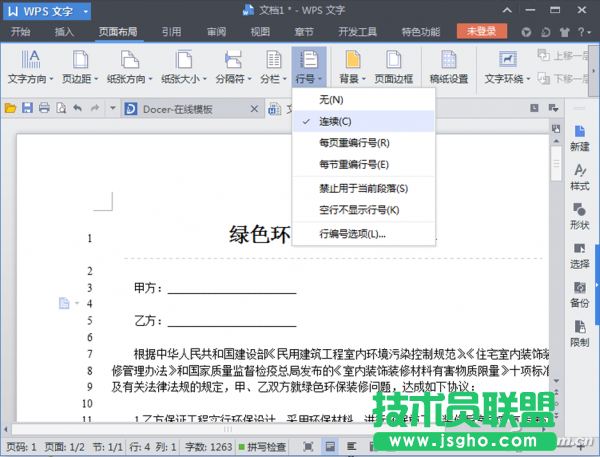This screenshot has width=600, height=457.
Task: Switch to the Developer Tools (开发工具) tab
Action: (357, 32)
